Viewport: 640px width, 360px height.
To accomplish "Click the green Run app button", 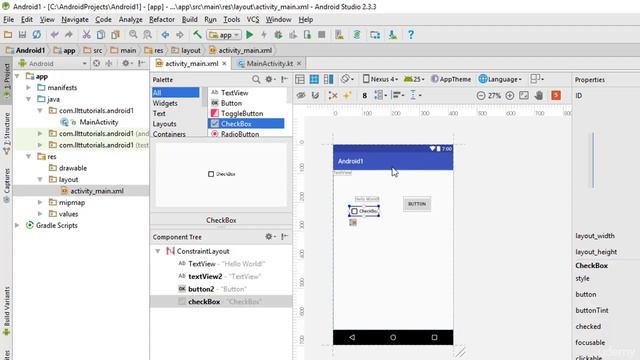I will click(x=249, y=35).
